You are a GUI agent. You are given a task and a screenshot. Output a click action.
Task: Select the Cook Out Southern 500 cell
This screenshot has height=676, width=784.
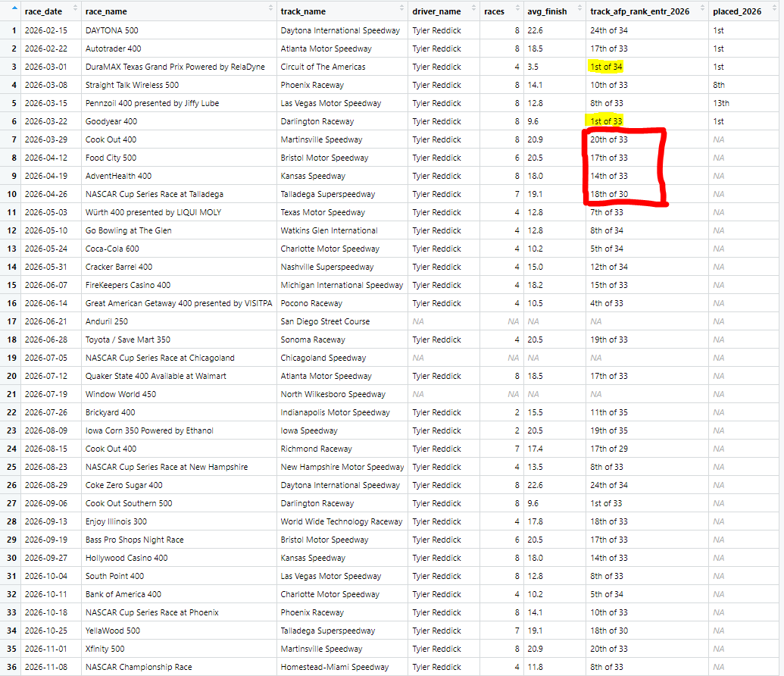(179, 503)
